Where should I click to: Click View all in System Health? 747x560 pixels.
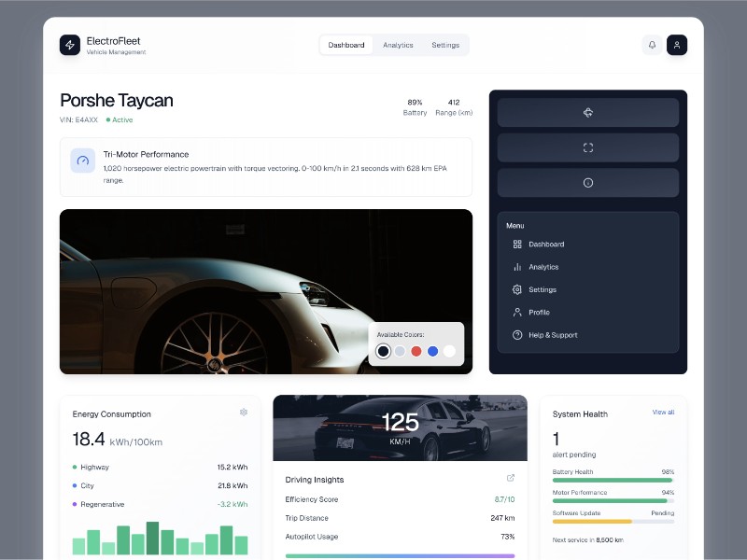click(x=663, y=412)
